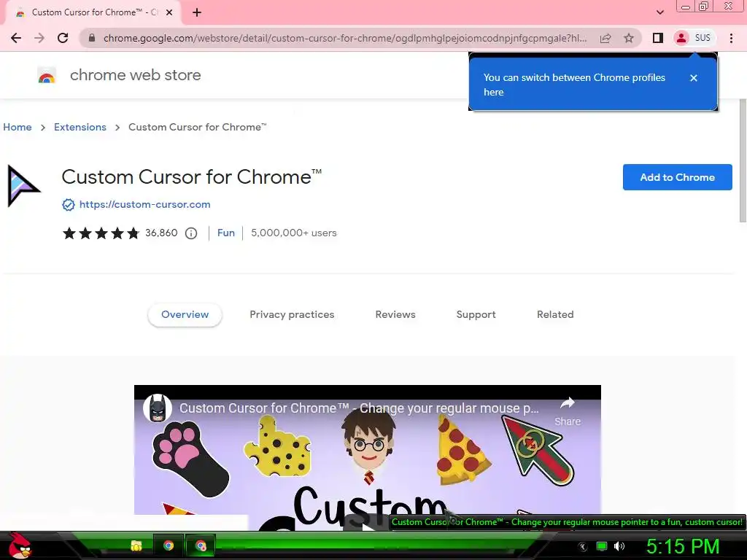
Task: Click the speaker volume tray icon
Action: pyautogui.click(x=619, y=546)
